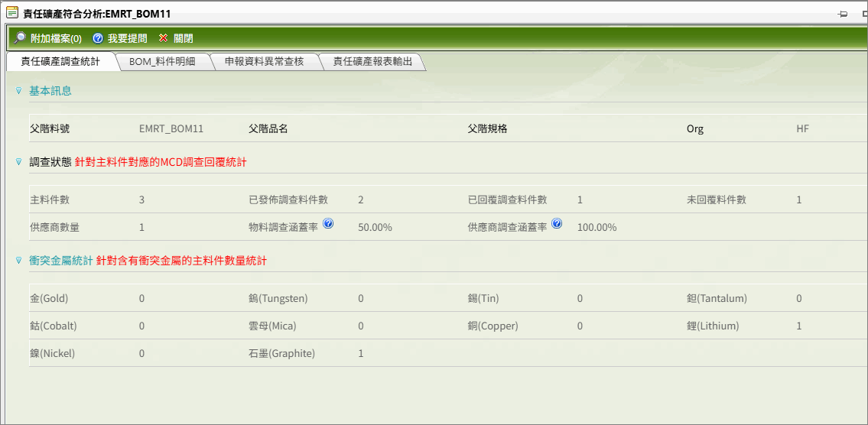Go to the 責任礦產報表輸出 tab
The height and width of the screenshot is (425, 868).
(x=372, y=62)
